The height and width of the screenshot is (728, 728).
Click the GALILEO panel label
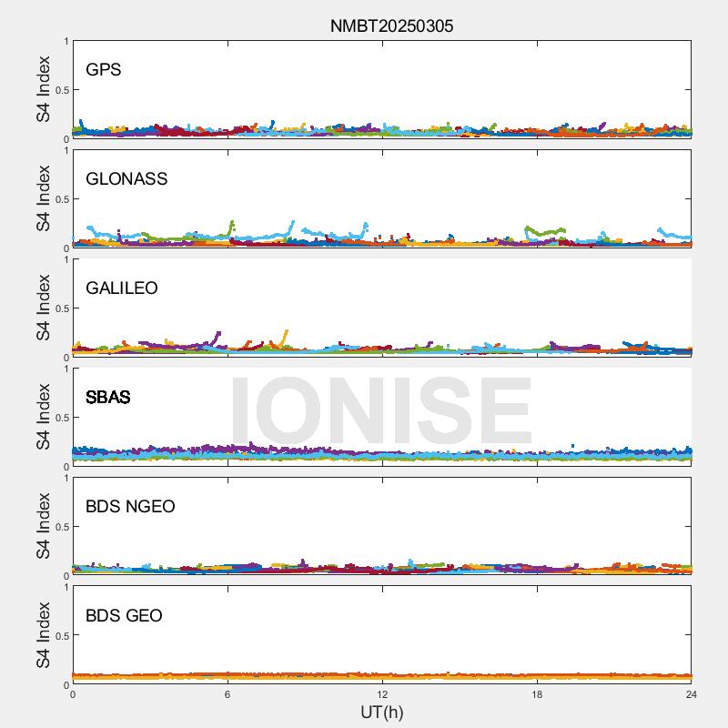pos(122,288)
